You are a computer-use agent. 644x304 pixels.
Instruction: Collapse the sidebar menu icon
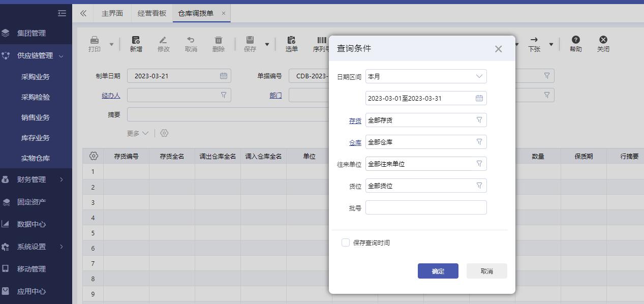coord(62,13)
